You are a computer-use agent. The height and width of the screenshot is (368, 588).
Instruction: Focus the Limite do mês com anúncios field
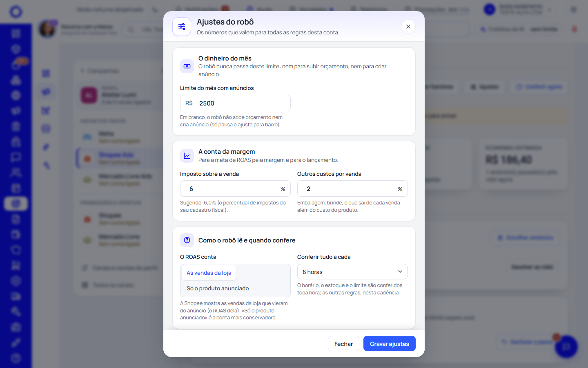click(235, 103)
